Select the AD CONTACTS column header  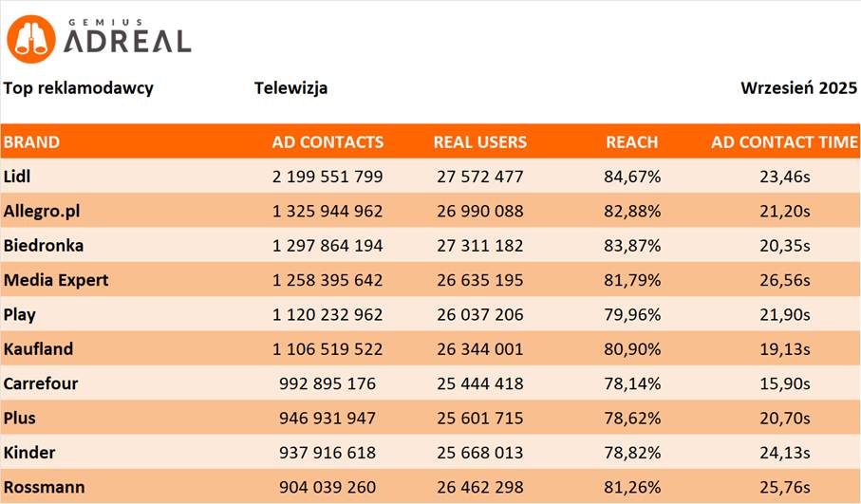click(328, 142)
